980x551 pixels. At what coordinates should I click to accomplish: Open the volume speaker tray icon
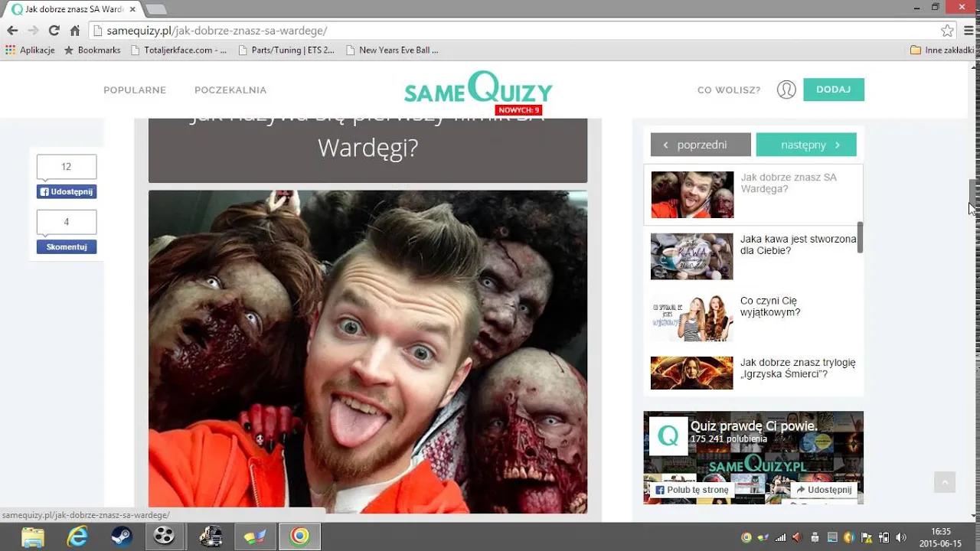click(900, 537)
